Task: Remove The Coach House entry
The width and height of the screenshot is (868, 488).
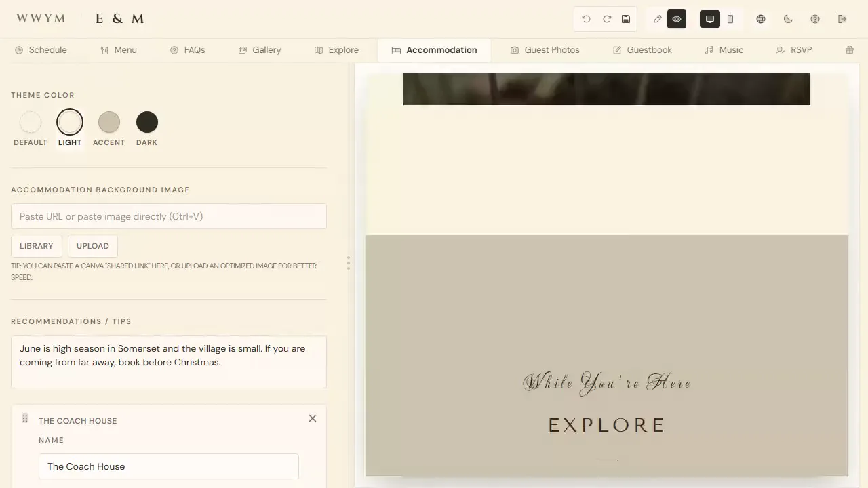Action: click(313, 418)
